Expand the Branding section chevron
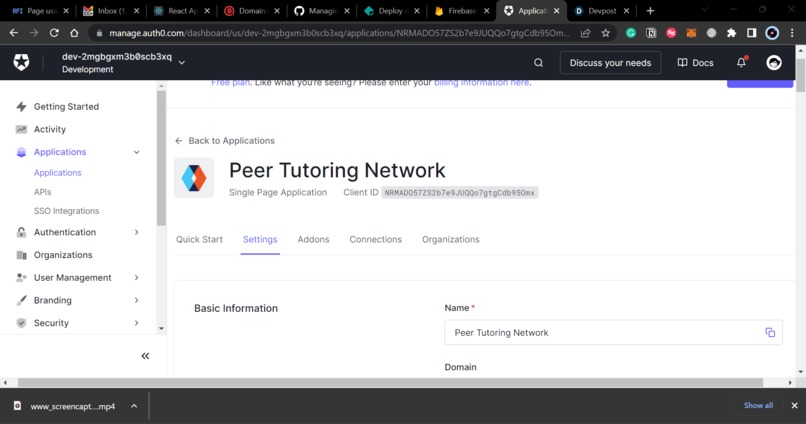Viewport: 806px width, 424px height. coord(137,300)
